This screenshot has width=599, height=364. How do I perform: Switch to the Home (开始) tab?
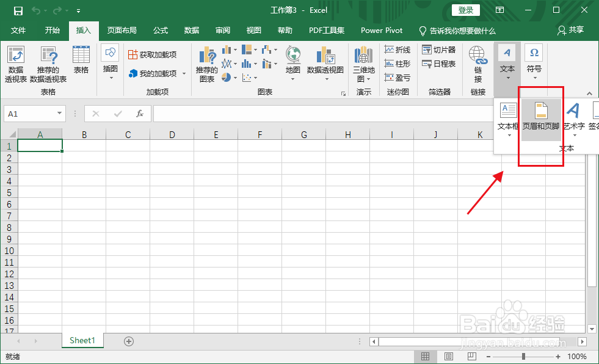pyautogui.click(x=53, y=31)
